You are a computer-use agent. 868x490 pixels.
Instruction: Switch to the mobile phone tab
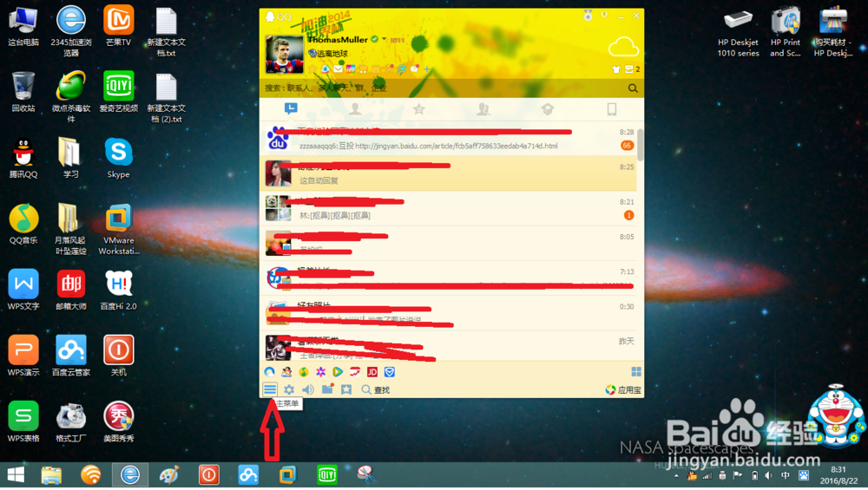click(612, 109)
